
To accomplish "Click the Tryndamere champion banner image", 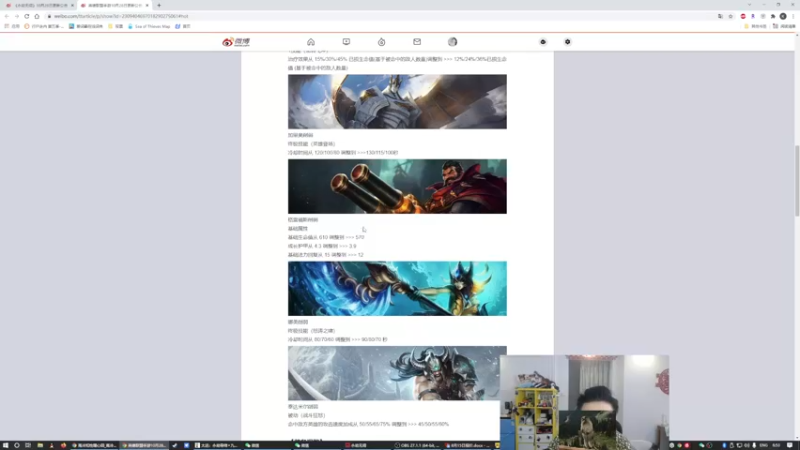I will (397, 373).
